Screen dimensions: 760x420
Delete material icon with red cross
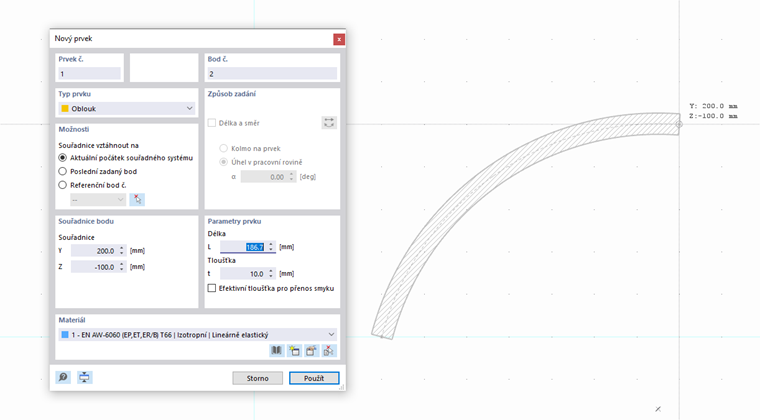(x=329, y=350)
